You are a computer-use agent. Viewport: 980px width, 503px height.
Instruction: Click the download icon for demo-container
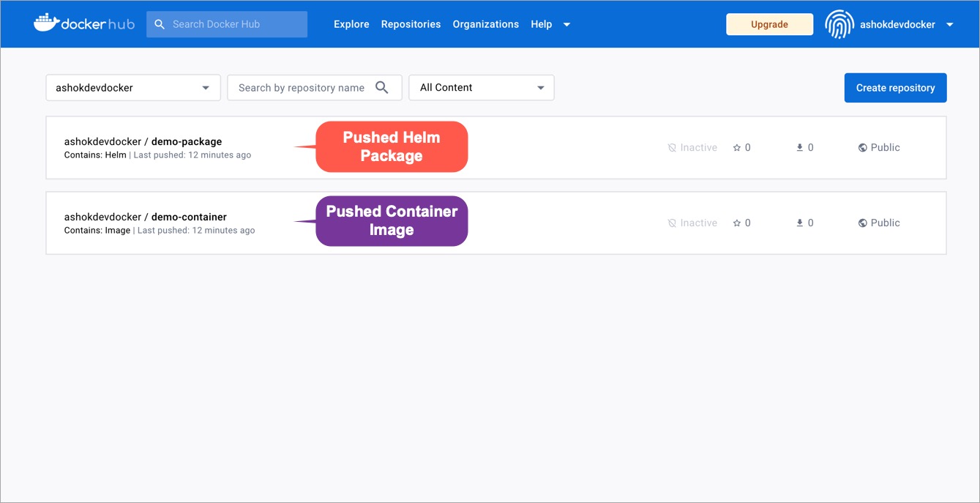[x=800, y=223]
